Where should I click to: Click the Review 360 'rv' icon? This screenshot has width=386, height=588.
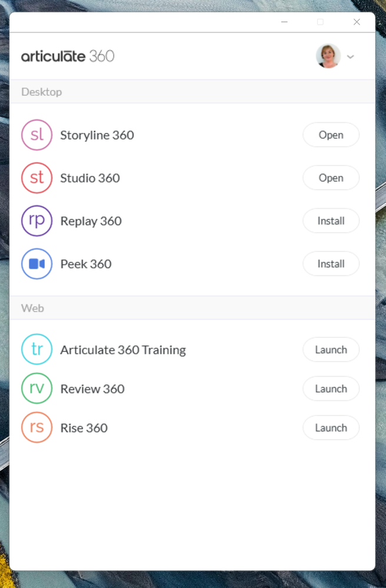(x=36, y=388)
